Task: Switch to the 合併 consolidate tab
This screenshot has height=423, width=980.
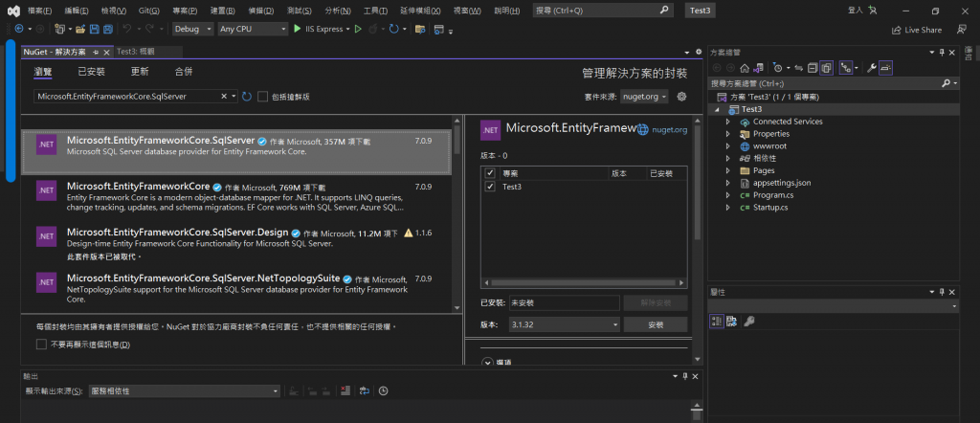Action: (184, 72)
